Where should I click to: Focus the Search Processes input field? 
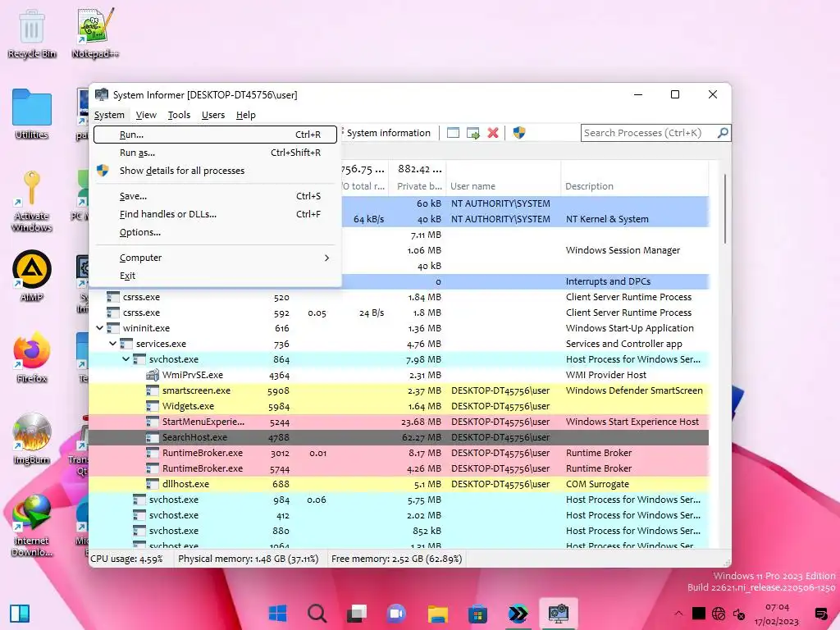649,133
